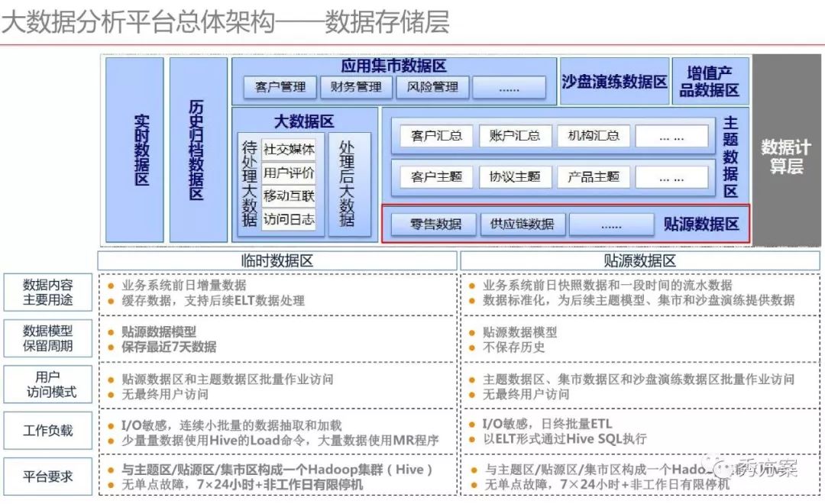Click the 临时数据区 column header

coord(277,261)
